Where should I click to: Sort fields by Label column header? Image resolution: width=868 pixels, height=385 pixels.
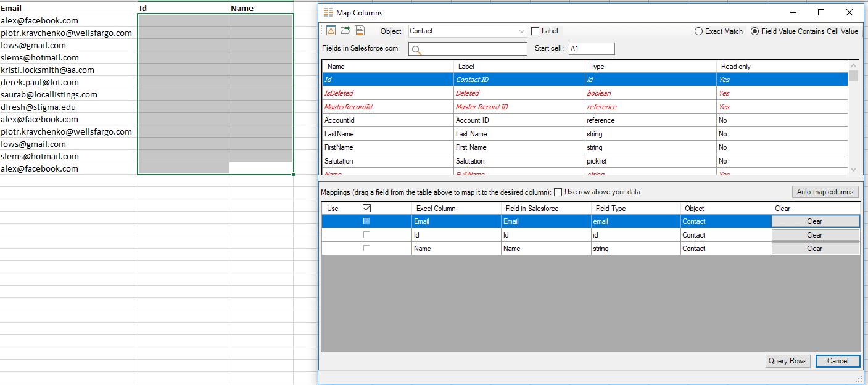(519, 67)
